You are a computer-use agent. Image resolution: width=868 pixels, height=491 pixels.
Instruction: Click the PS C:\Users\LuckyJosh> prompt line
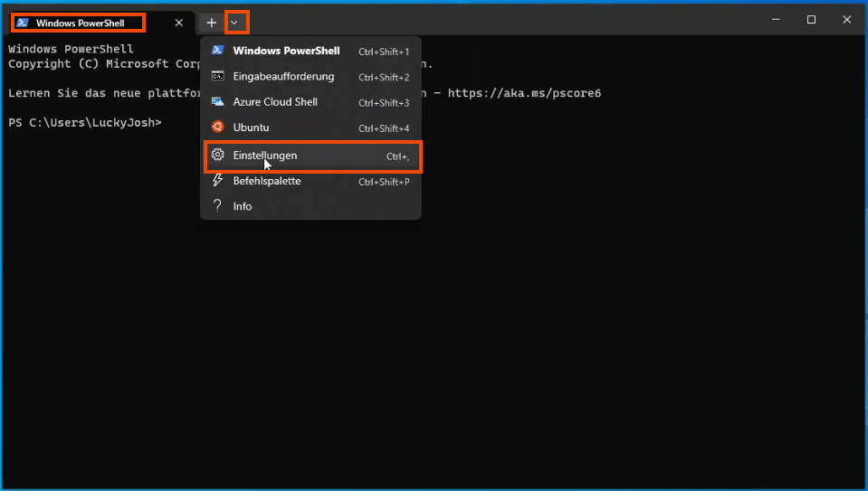pos(85,123)
